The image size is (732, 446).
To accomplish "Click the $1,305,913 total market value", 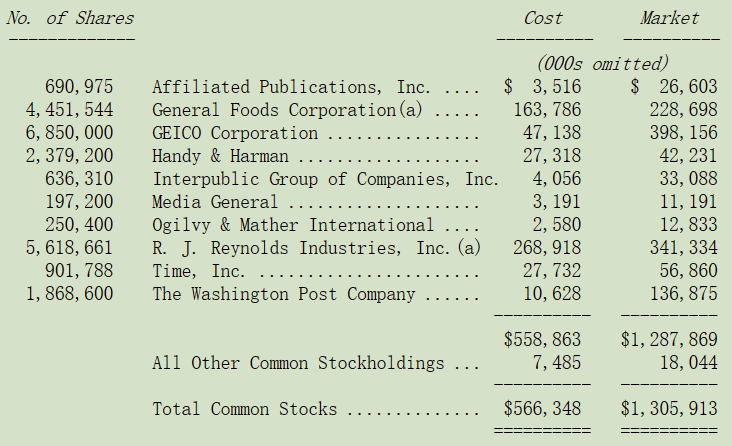I will (669, 409).
